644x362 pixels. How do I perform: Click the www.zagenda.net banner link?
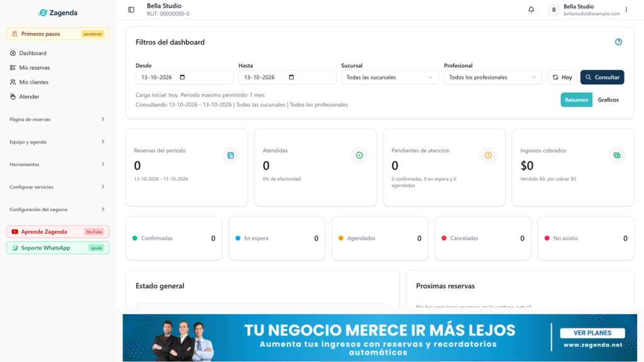pos(592,345)
